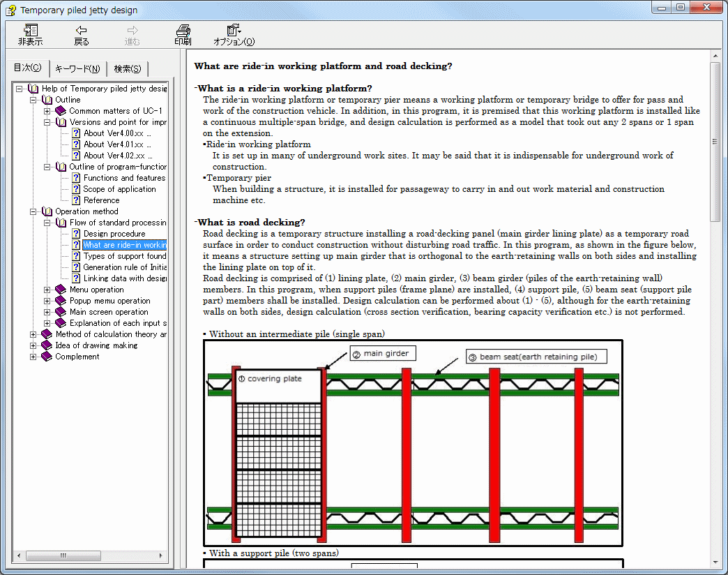
Task: Collapse the Operation method node
Action: click(33, 211)
